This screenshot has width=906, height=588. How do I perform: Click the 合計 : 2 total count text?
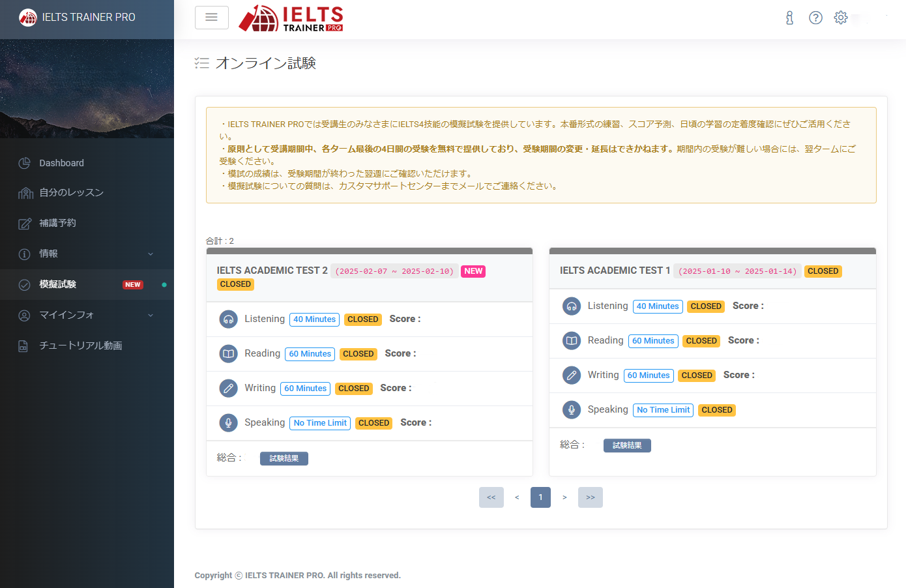(220, 241)
